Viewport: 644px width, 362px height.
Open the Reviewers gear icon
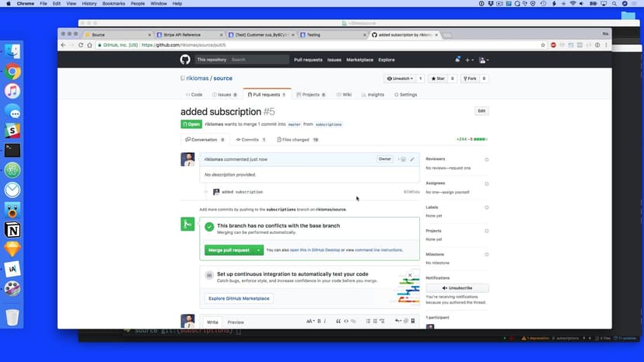coord(487,159)
